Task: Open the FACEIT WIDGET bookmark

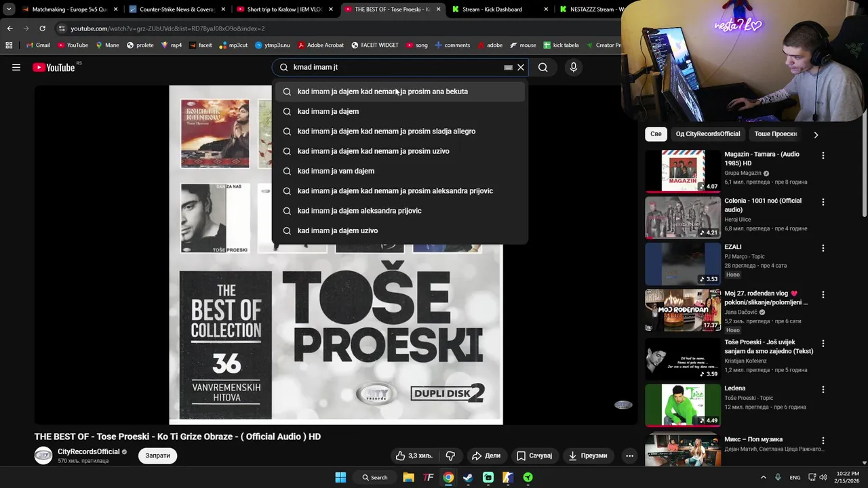Action: (375, 45)
